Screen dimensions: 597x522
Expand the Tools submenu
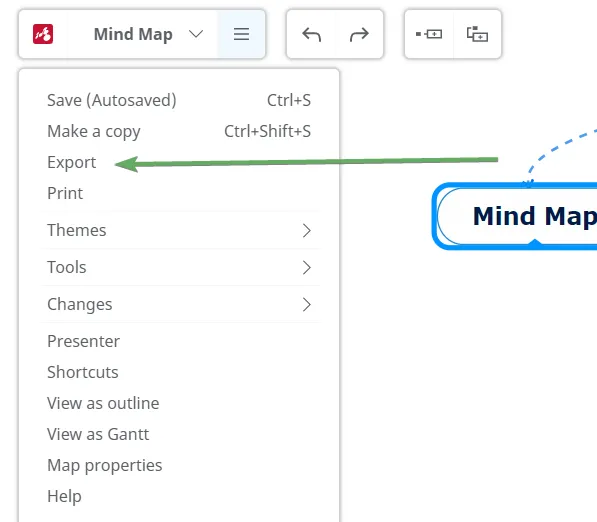(x=179, y=267)
